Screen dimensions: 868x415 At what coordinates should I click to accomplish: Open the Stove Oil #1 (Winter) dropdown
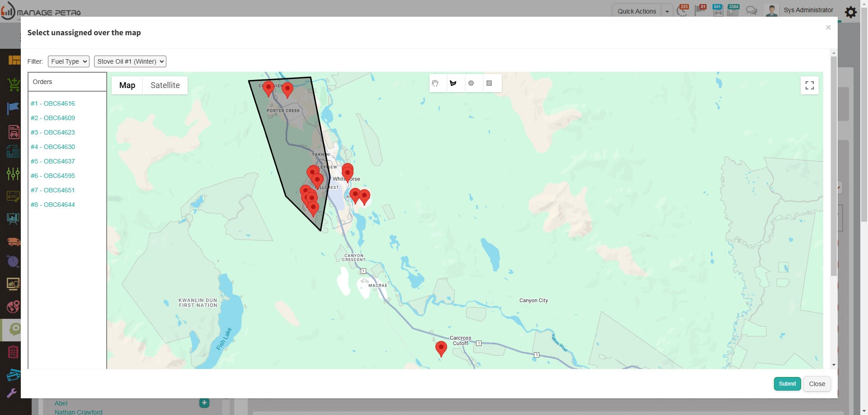130,61
